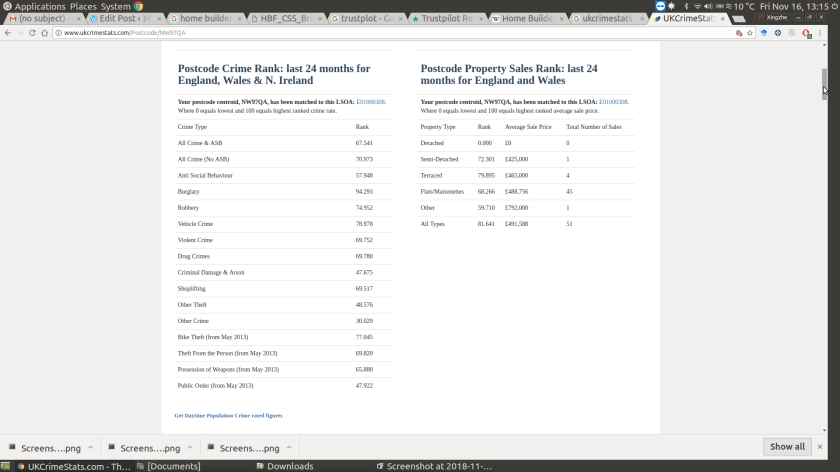The width and height of the screenshot is (840, 472).
Task: Open the Bluetooth tray icon
Action: coord(686,6)
